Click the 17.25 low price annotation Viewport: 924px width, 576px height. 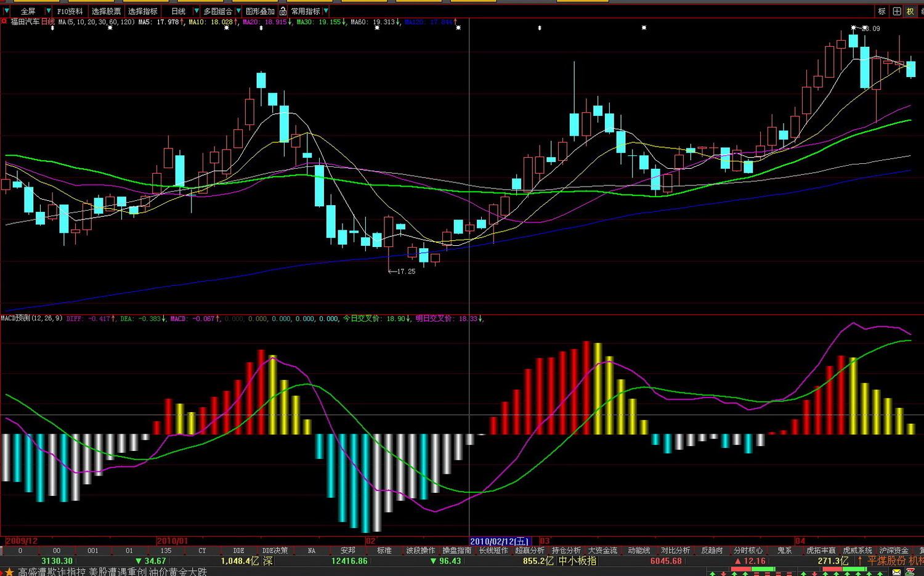406,271
